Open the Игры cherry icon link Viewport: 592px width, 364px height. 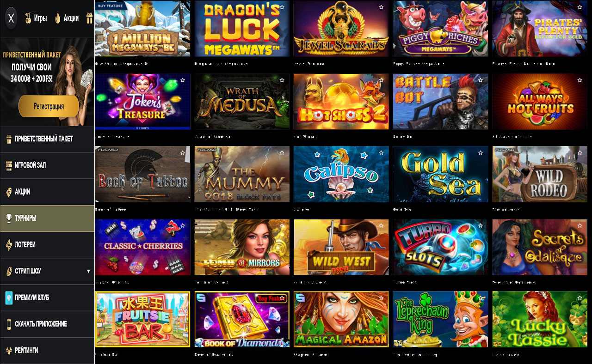pos(36,18)
